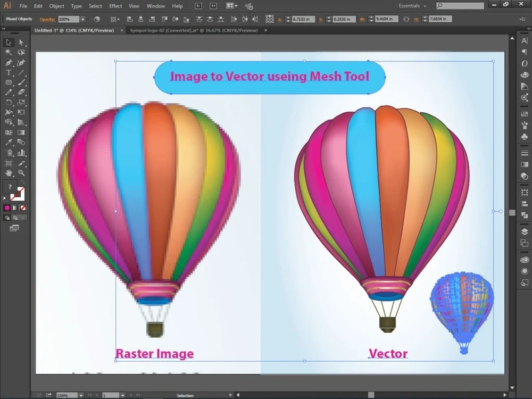Apply the magenta Color mode swatch
The image size is (532, 399).
coord(7,208)
